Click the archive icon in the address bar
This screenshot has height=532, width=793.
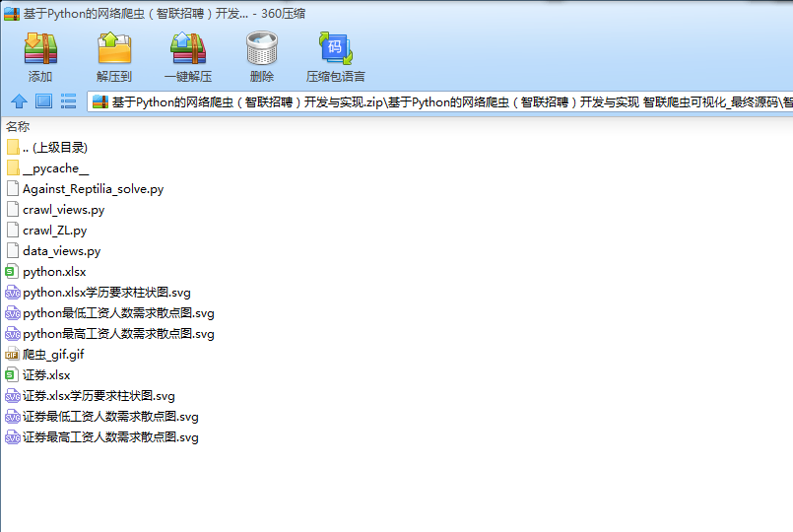click(100, 102)
